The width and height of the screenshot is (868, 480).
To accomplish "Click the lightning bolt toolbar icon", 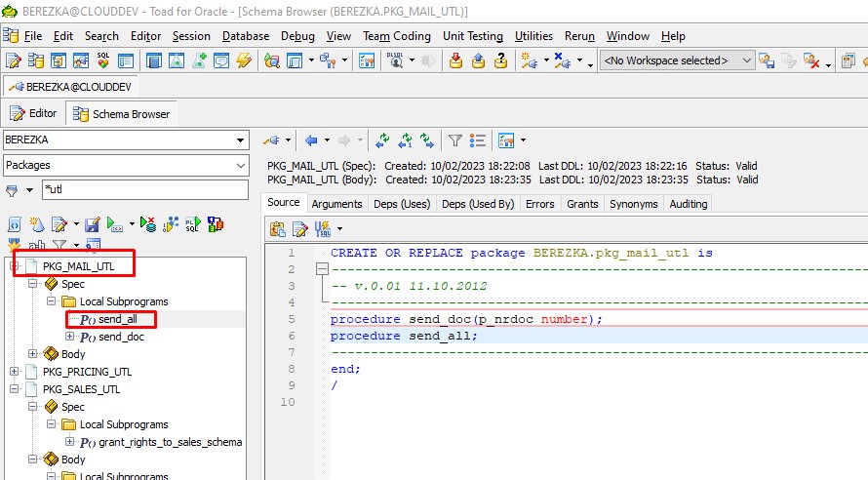I will point(244,60).
